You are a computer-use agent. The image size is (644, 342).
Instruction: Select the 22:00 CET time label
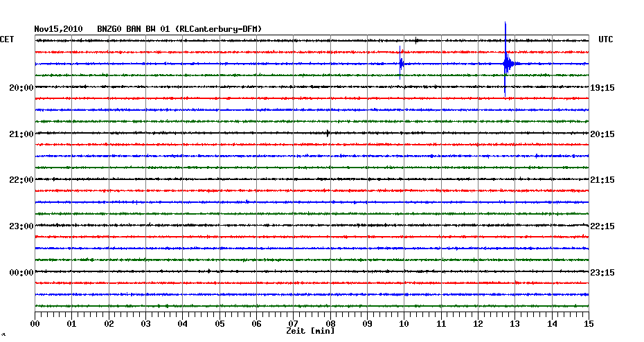(21, 180)
